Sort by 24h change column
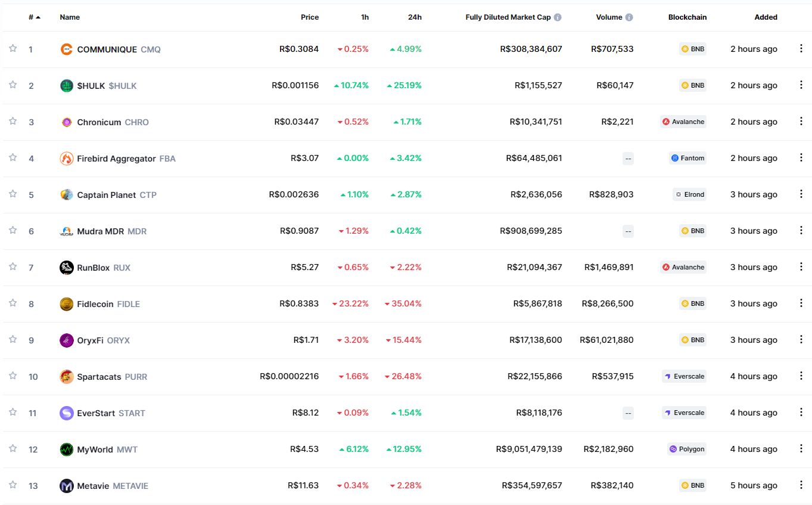The width and height of the screenshot is (812, 505). pyautogui.click(x=415, y=17)
